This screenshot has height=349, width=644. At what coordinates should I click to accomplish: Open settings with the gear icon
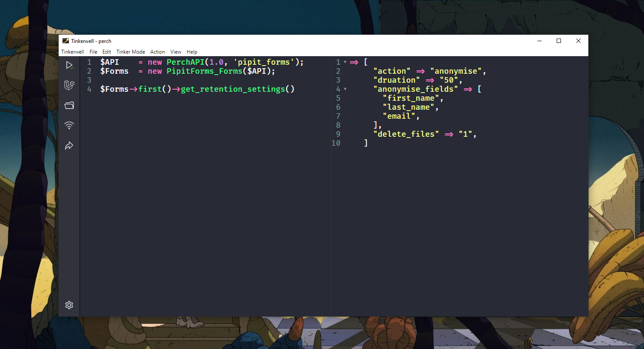69,305
